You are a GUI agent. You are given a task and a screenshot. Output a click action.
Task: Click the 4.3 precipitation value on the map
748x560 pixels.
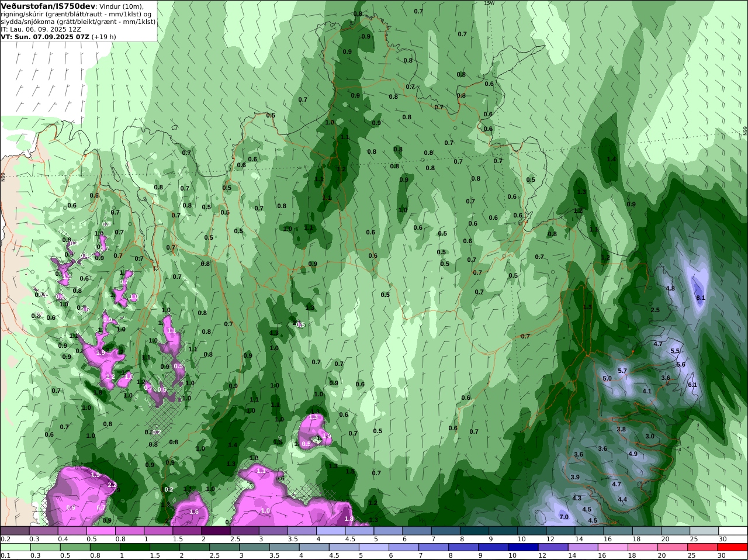[x=577, y=498]
